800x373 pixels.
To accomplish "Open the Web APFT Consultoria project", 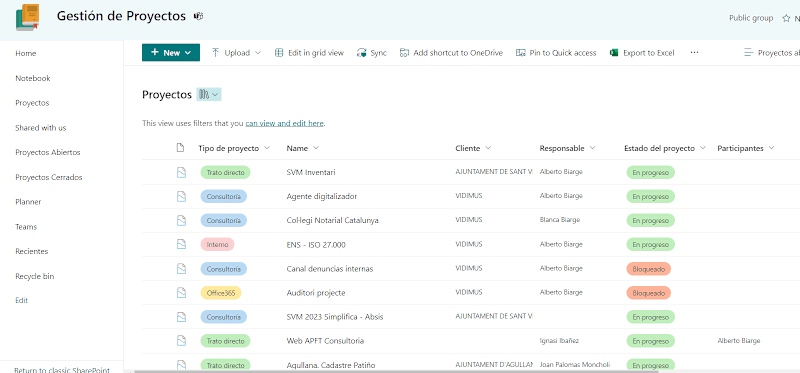I will 326,341.
